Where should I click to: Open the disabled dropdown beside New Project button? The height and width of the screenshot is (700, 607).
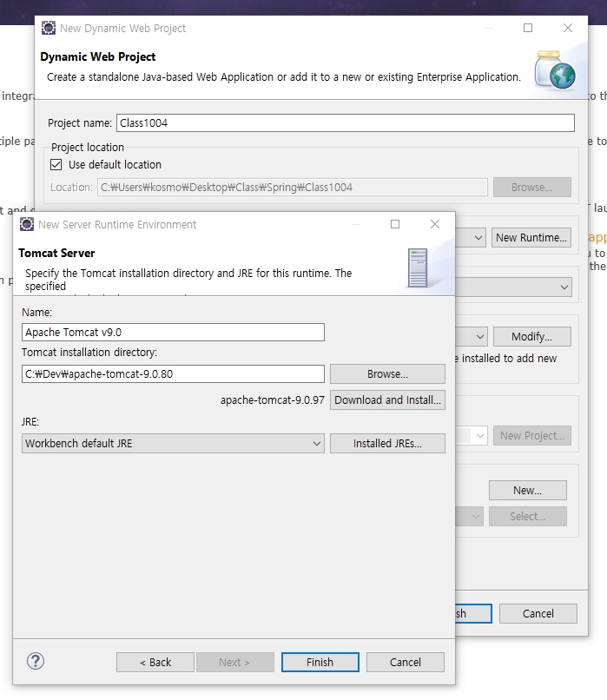[479, 436]
